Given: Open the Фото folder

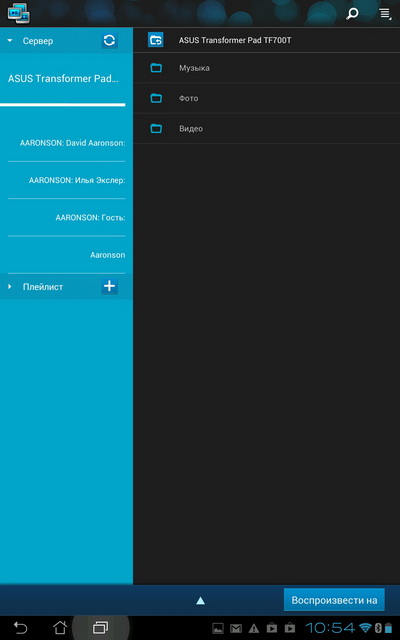Looking at the screenshot, I should (267, 98).
